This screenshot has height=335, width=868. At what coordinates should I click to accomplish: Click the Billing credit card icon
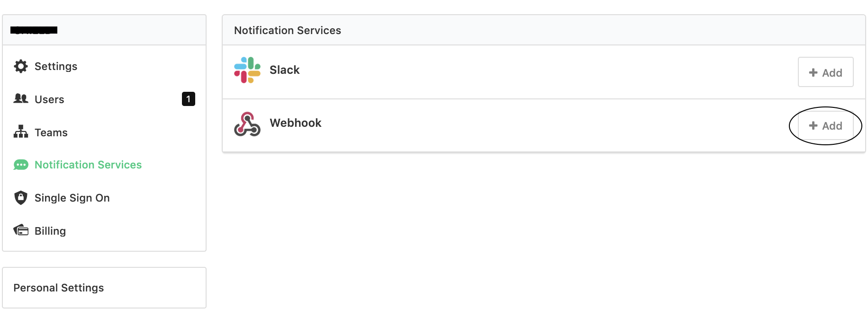[x=21, y=230]
